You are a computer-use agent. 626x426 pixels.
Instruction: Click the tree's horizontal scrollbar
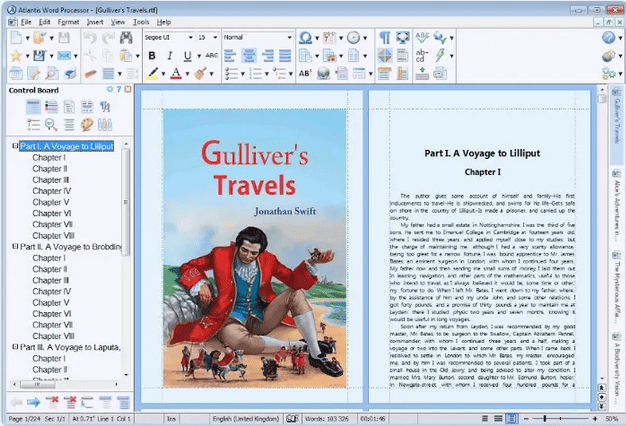click(66, 384)
